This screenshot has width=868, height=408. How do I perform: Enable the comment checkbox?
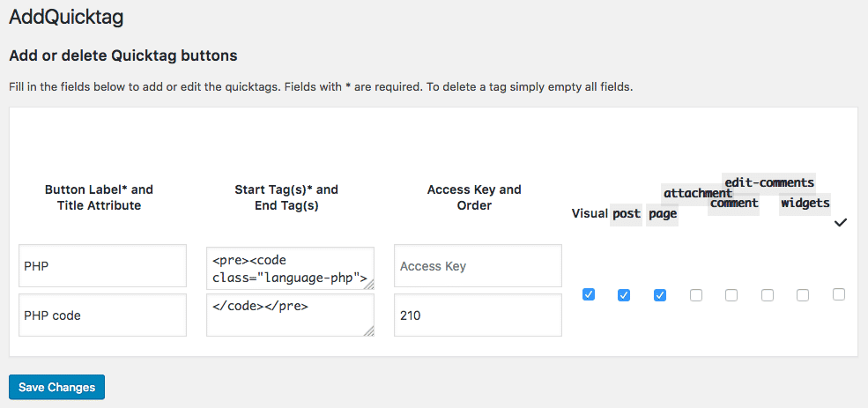point(731,295)
